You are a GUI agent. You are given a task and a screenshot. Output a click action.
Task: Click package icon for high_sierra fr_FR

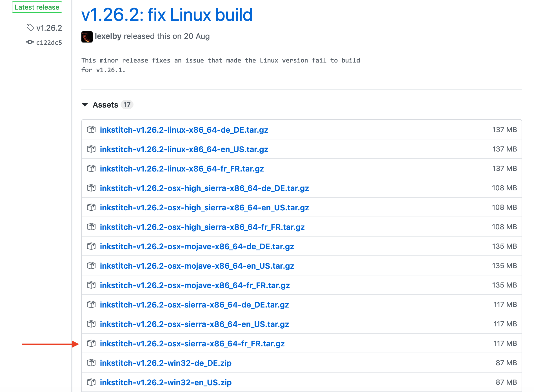click(x=91, y=227)
